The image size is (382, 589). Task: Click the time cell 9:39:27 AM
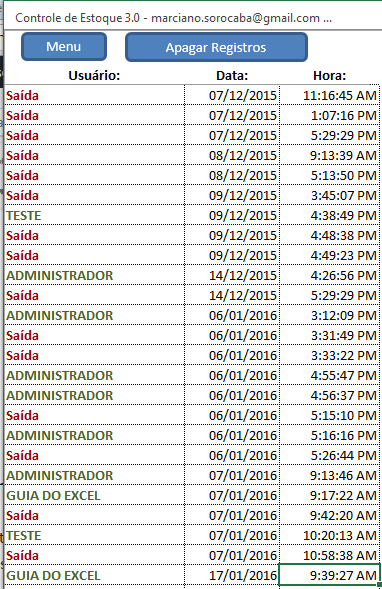(x=329, y=575)
